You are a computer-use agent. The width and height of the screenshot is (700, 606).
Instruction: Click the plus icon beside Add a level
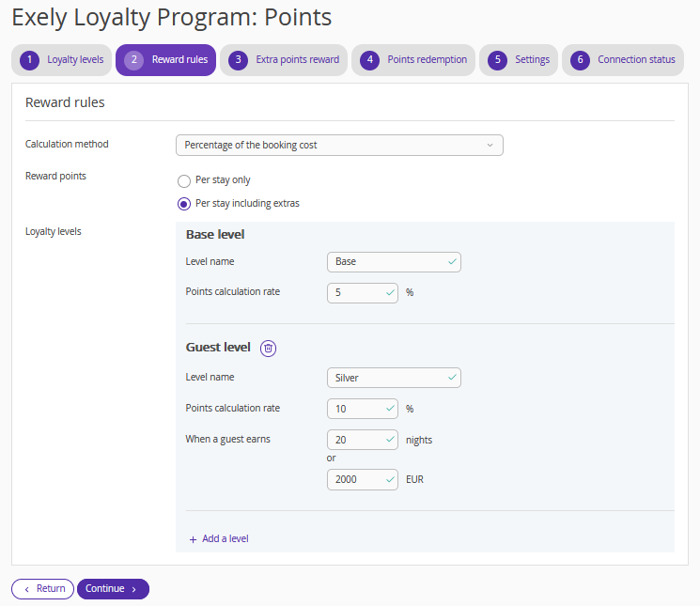click(x=193, y=539)
